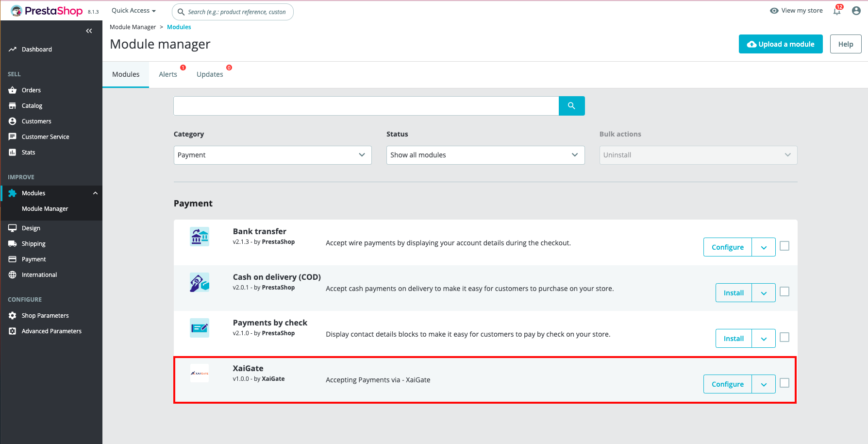Click the magnifier icon in top search
The width and height of the screenshot is (868, 444).
[x=181, y=12]
